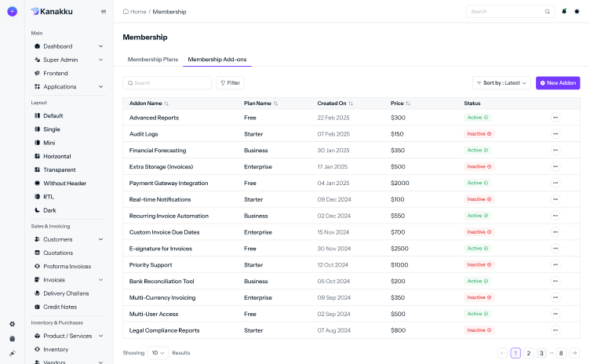590x364 pixels.
Task: Open the results-per-page dropdown showing 10
Action: [158, 353]
